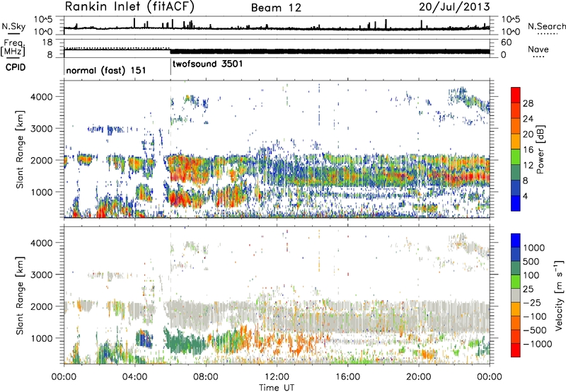The height and width of the screenshot is (392, 566).
Task: Click the '18' tick on frequency axis
Action: [48, 42]
